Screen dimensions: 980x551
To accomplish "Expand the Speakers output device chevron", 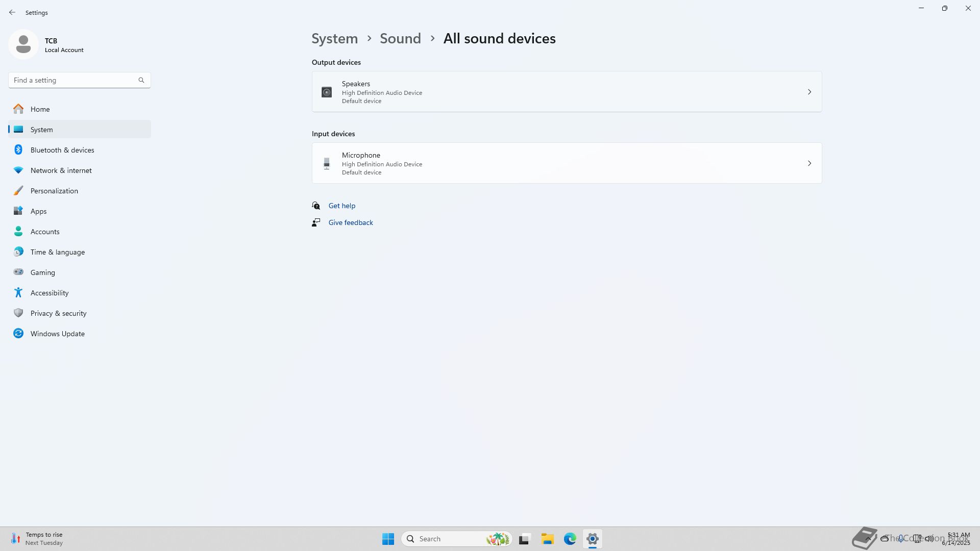I will coord(809,92).
